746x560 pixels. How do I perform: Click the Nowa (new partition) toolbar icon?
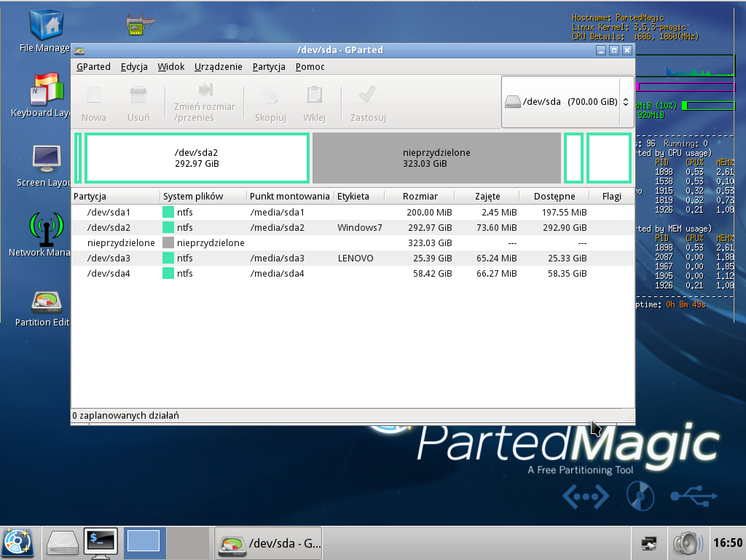94,95
